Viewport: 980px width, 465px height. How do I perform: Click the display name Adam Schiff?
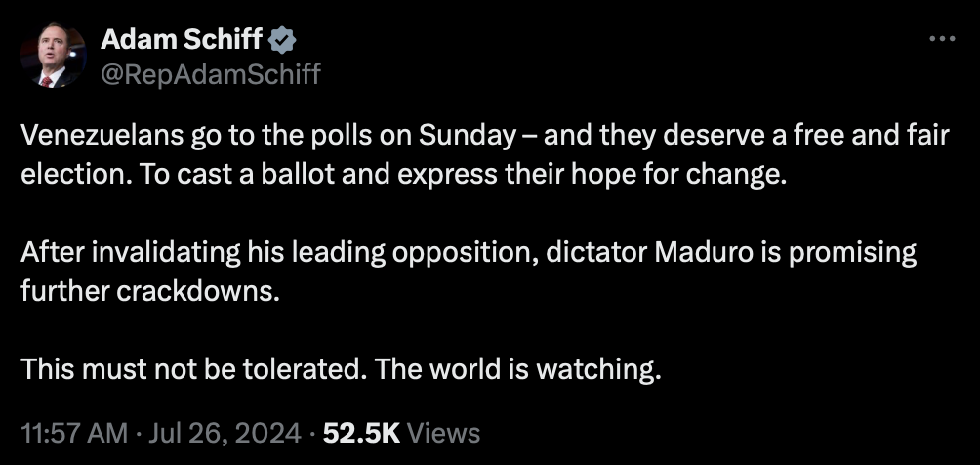pyautogui.click(x=182, y=41)
